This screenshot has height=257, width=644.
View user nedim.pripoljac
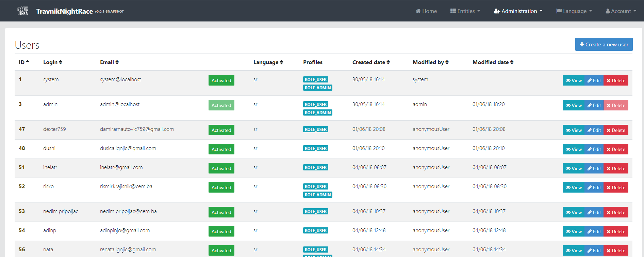[574, 212]
